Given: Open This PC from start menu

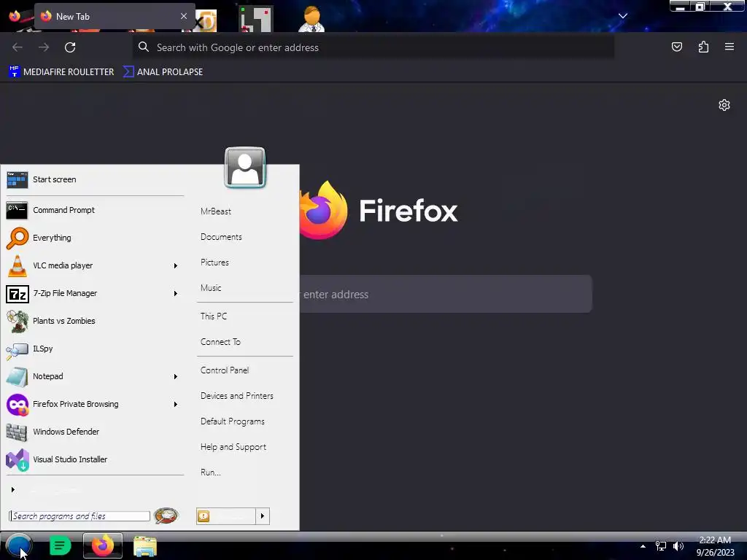Looking at the screenshot, I should 214,316.
